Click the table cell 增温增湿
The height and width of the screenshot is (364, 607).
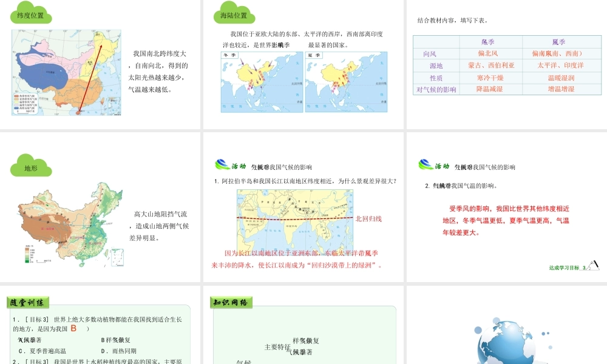tap(561, 89)
